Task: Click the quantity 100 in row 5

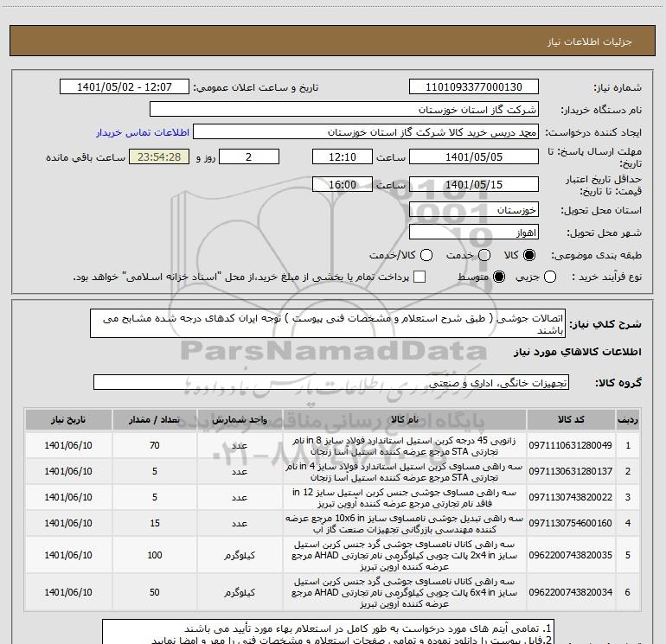Action: (155, 555)
